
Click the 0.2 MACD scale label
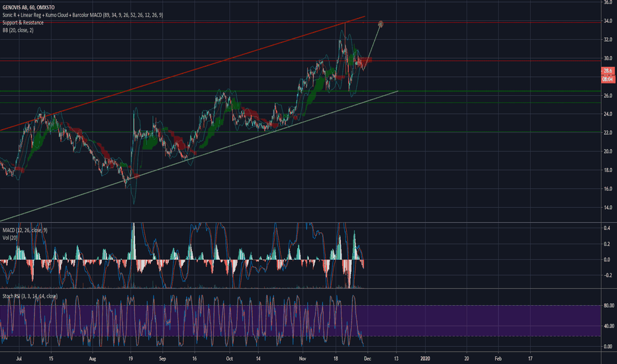607,244
